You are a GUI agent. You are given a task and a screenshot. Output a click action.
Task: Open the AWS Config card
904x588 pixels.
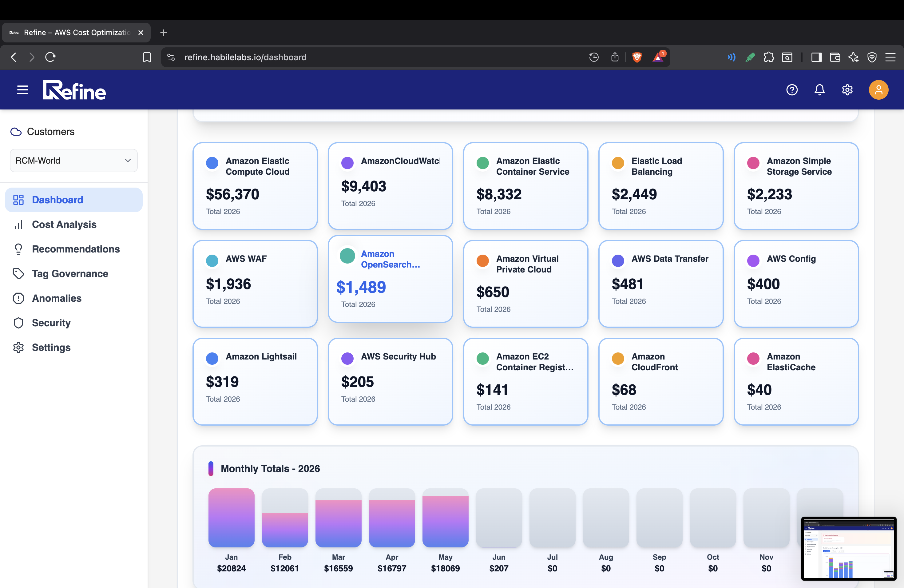[x=796, y=284]
